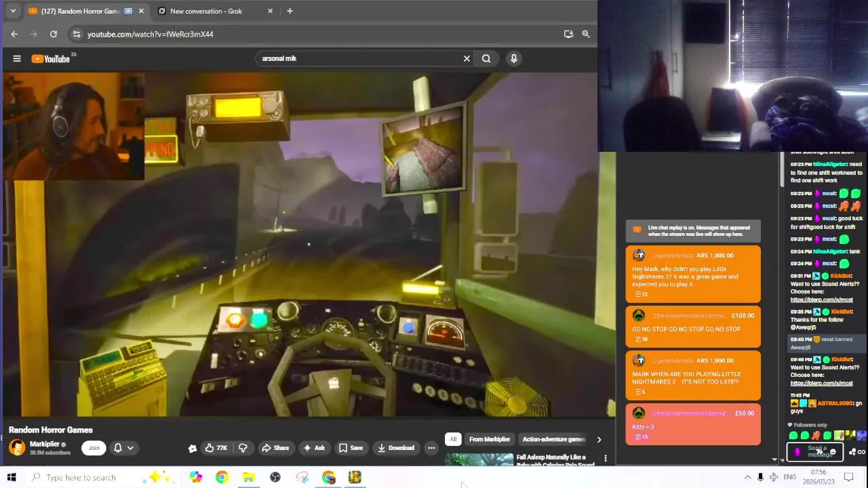Expand replies on the £50.00 Kitty super chat
Screen dimensions: 868x488
(x=641, y=436)
